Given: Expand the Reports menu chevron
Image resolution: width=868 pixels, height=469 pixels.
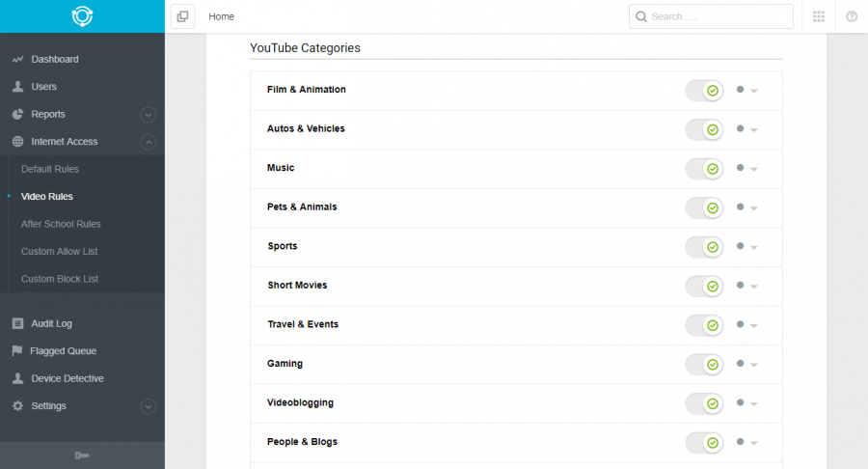Looking at the screenshot, I should click(148, 115).
